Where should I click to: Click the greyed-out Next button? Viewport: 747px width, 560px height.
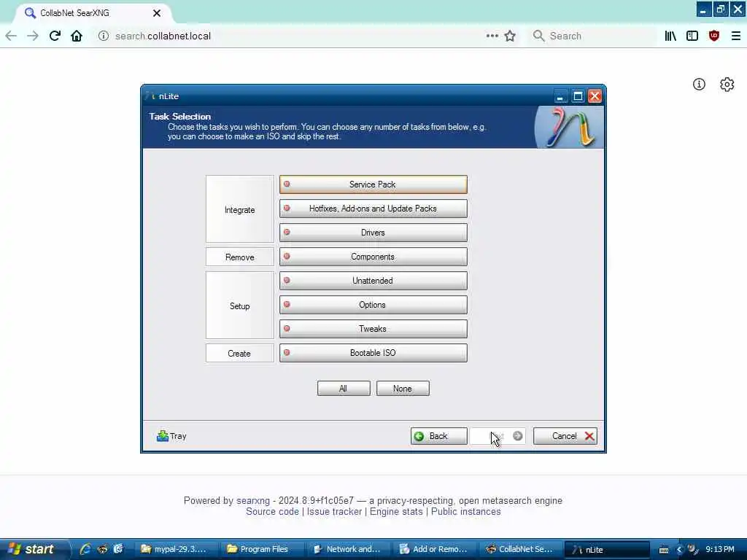[498, 436]
